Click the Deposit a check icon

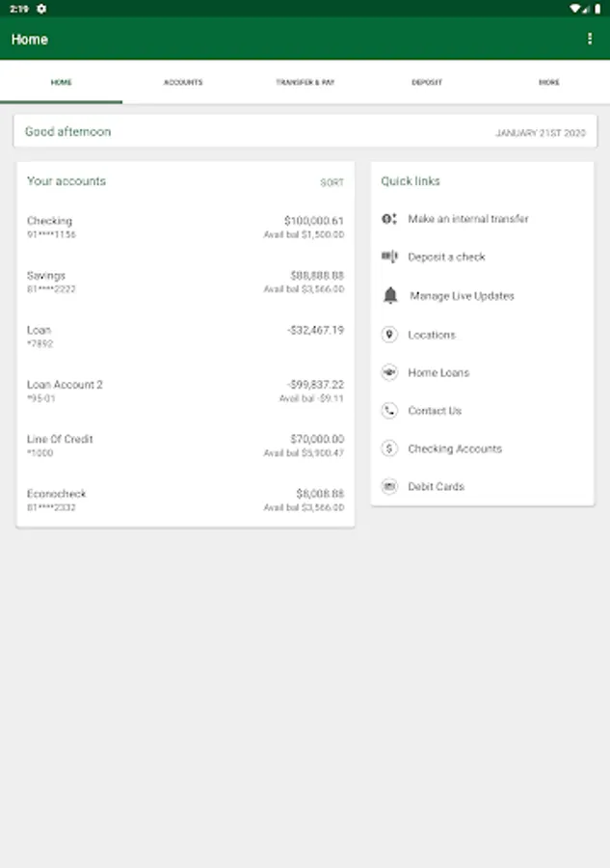click(389, 258)
